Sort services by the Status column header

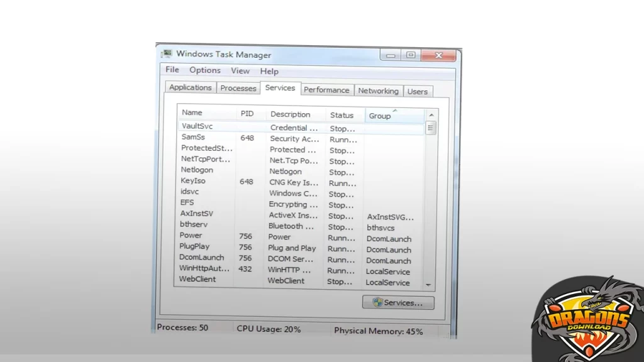tap(343, 115)
